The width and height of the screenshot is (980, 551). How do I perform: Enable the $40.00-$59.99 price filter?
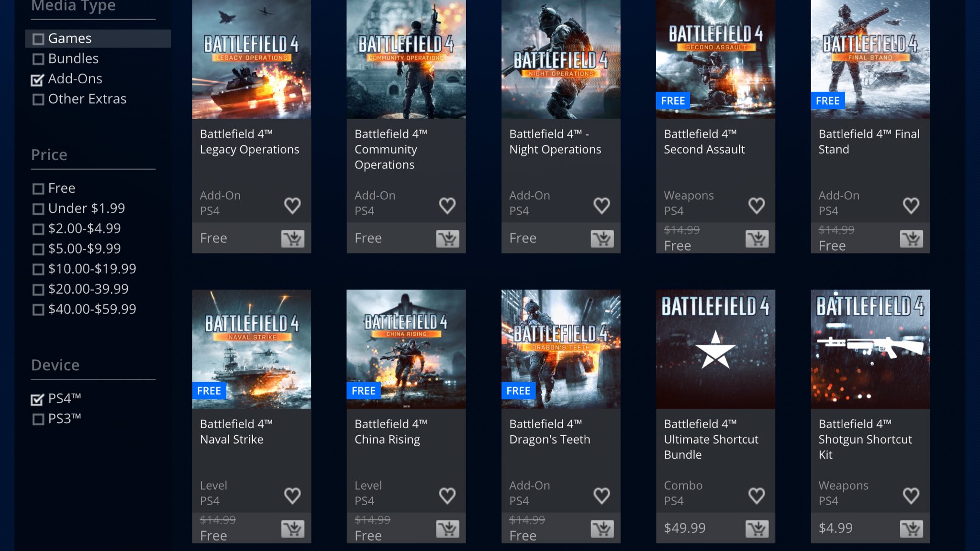(38, 309)
